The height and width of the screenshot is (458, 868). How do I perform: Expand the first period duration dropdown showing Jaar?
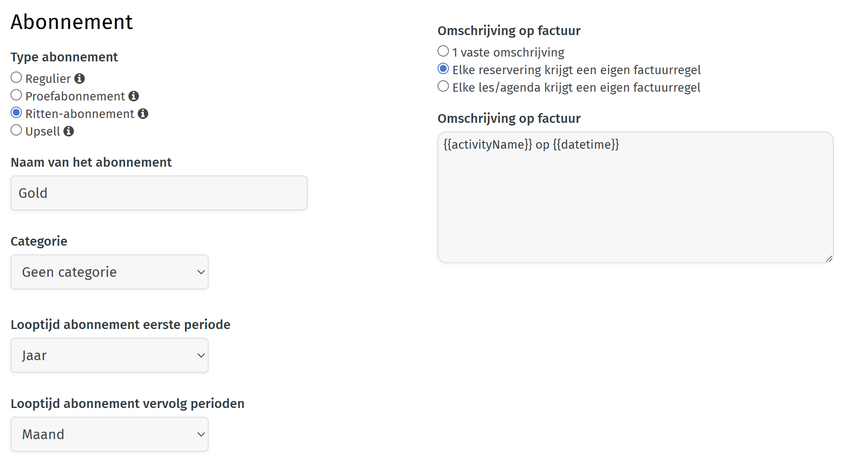point(110,355)
